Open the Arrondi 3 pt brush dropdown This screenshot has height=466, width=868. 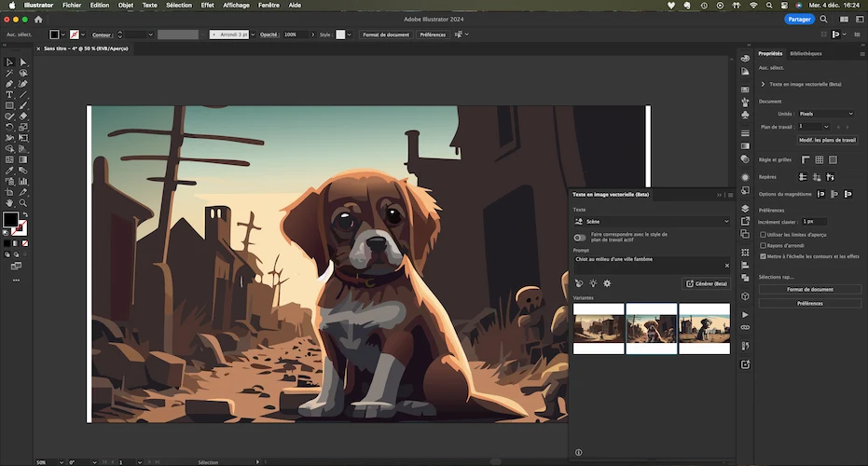(x=253, y=34)
